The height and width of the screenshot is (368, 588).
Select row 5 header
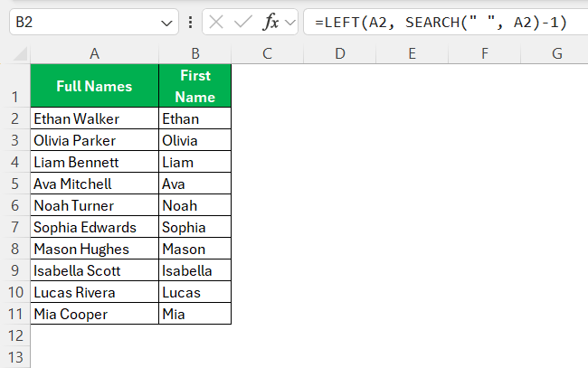coord(15,184)
